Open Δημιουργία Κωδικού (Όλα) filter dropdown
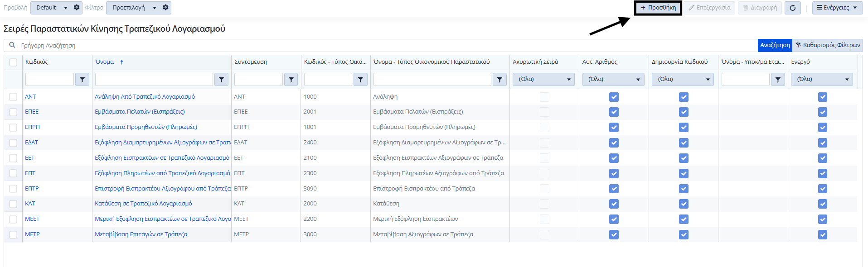This screenshot has width=868, height=267. click(683, 79)
